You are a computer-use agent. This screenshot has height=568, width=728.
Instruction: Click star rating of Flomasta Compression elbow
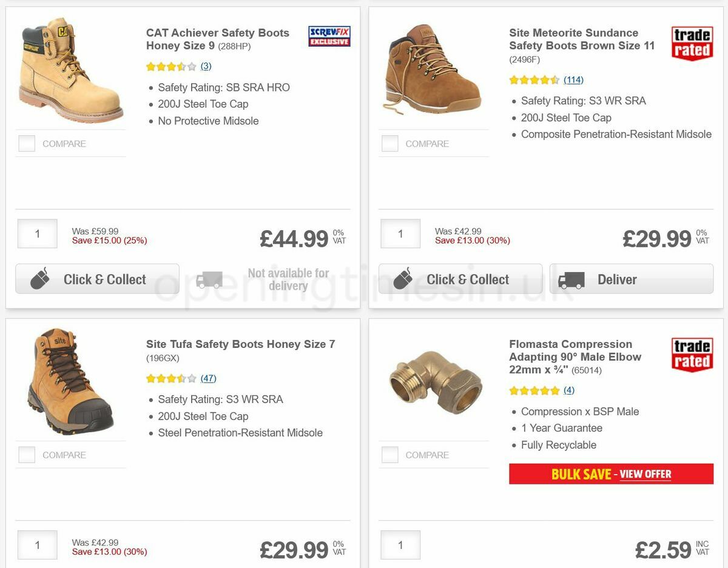(x=534, y=390)
